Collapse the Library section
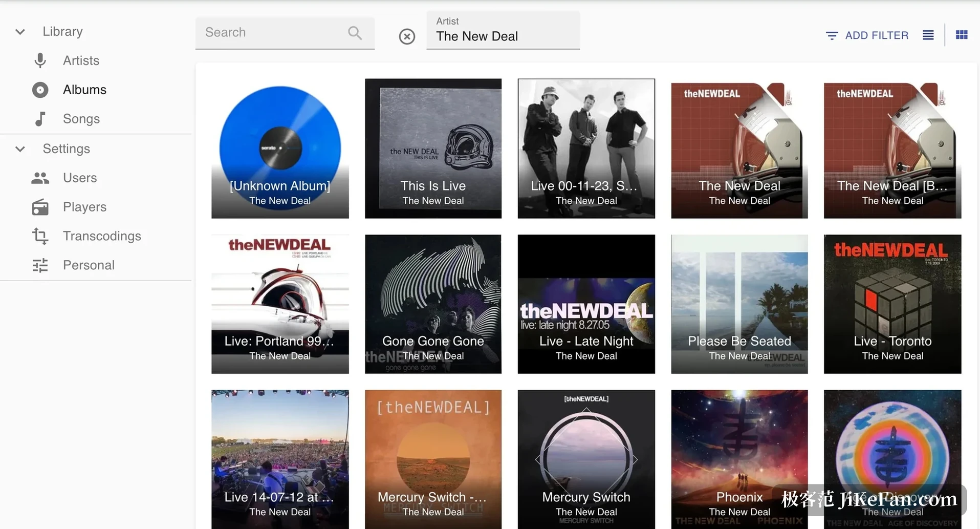The height and width of the screenshot is (529, 980). (20, 32)
